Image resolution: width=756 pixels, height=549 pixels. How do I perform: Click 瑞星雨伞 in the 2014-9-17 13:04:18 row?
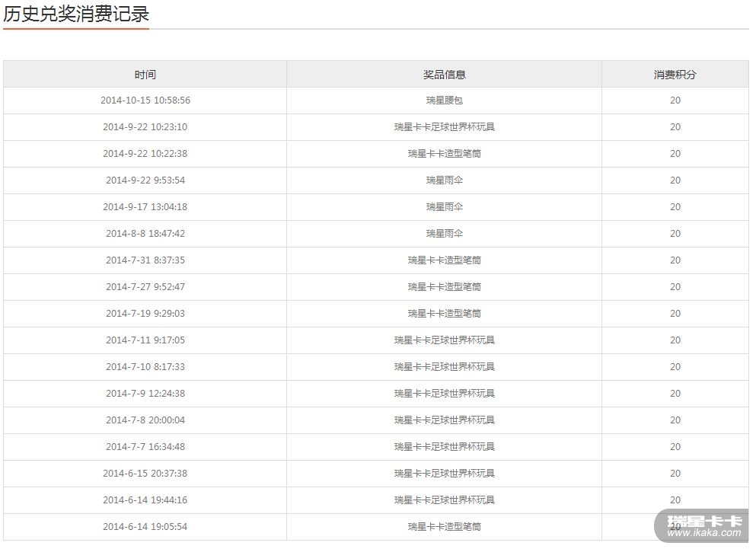(444, 206)
